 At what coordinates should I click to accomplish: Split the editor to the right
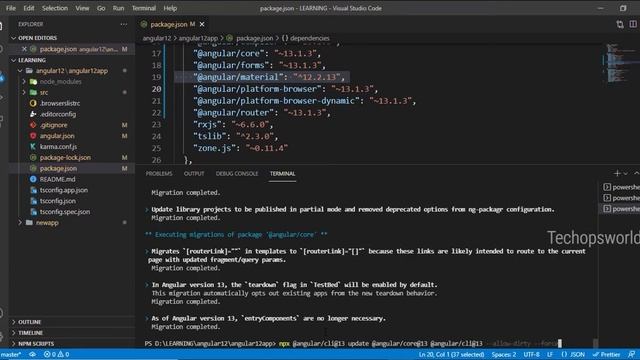click(633, 24)
